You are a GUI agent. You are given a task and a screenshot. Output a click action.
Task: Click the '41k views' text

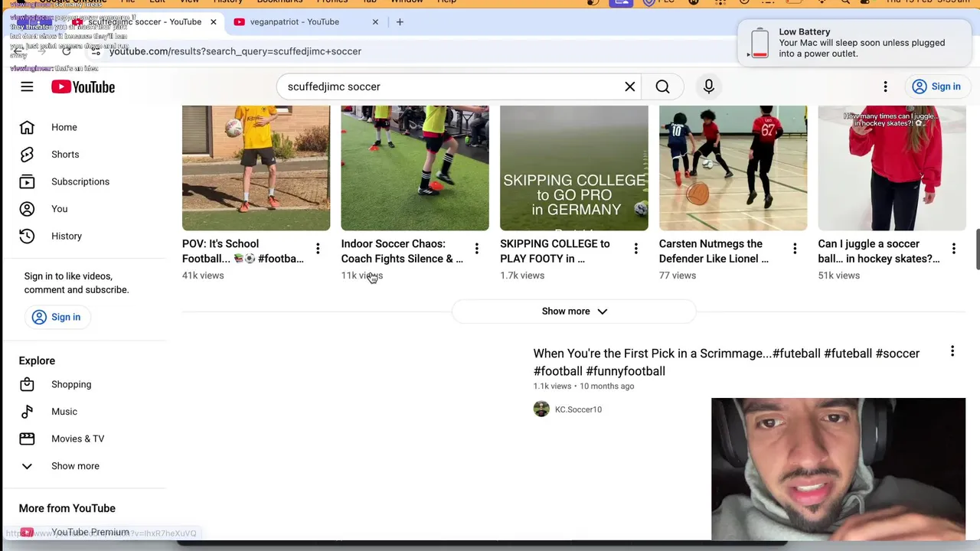coord(203,275)
